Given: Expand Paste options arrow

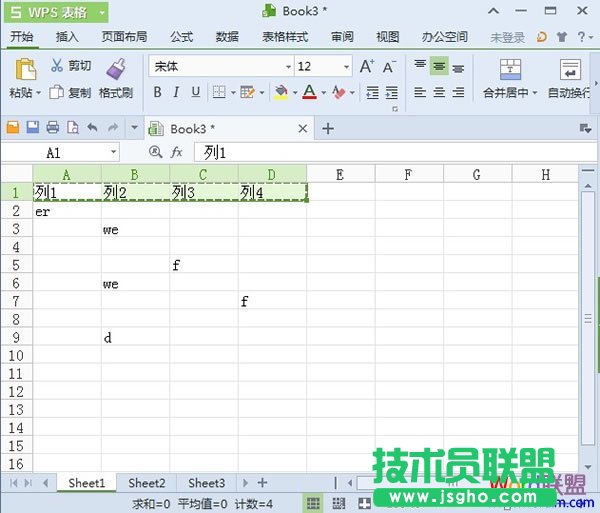Looking at the screenshot, I should pos(38,93).
